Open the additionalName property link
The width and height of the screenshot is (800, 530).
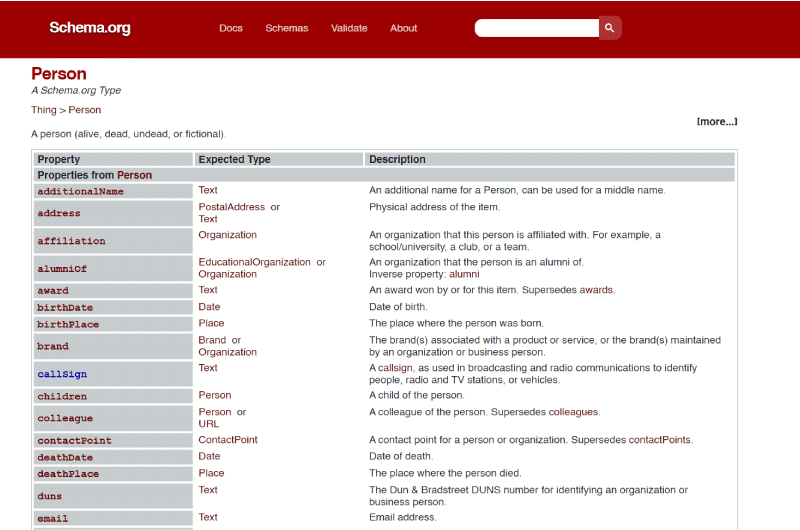click(81, 191)
